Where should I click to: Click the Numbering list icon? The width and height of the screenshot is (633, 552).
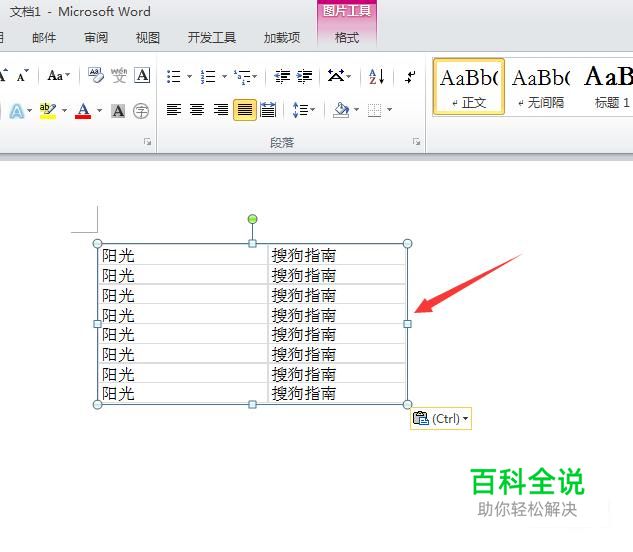click(x=208, y=76)
